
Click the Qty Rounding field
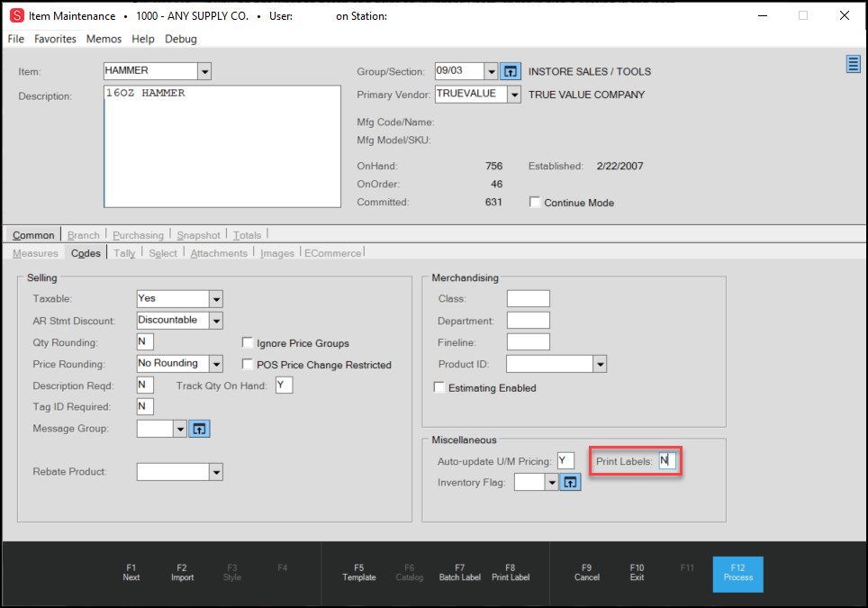click(145, 341)
